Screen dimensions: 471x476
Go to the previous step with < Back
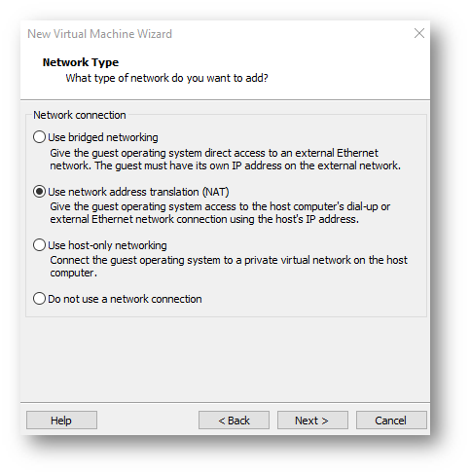[234, 421]
